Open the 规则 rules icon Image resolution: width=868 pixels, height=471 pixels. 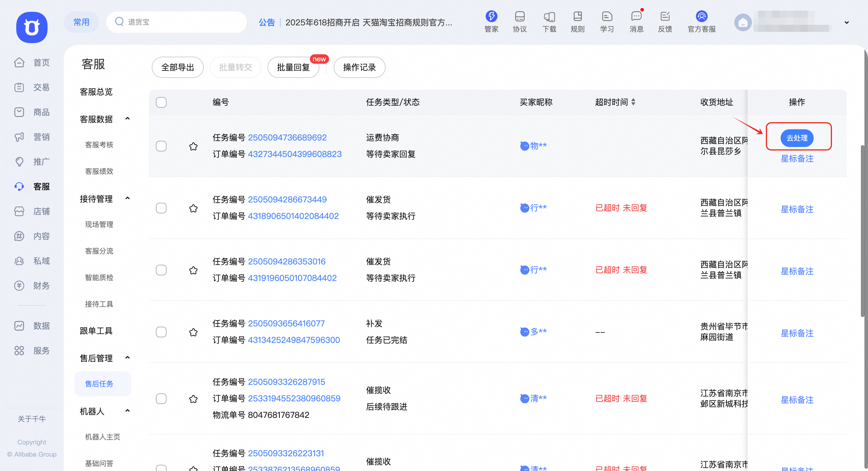577,22
